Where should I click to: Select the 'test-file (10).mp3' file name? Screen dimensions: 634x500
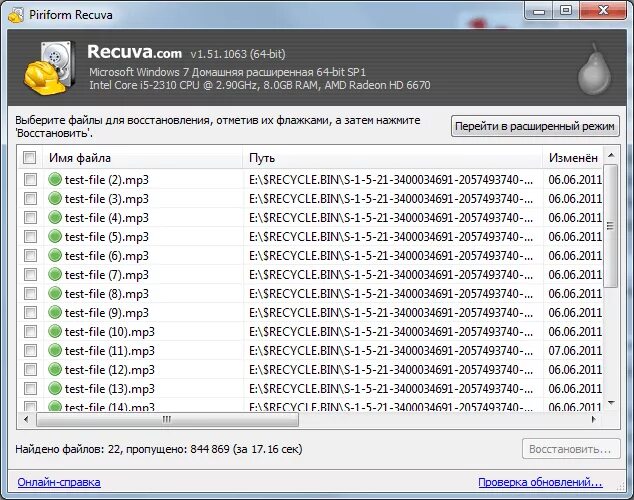pyautogui.click(x=110, y=331)
